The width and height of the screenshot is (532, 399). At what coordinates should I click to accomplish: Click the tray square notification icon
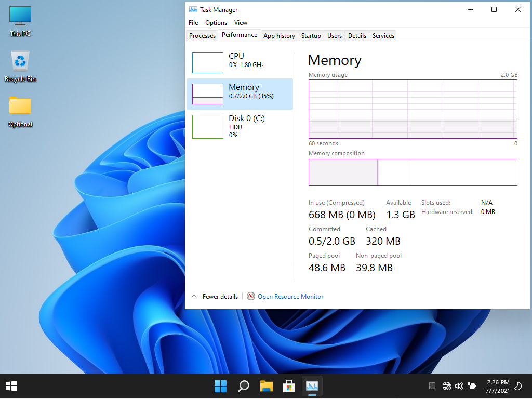coord(432,386)
